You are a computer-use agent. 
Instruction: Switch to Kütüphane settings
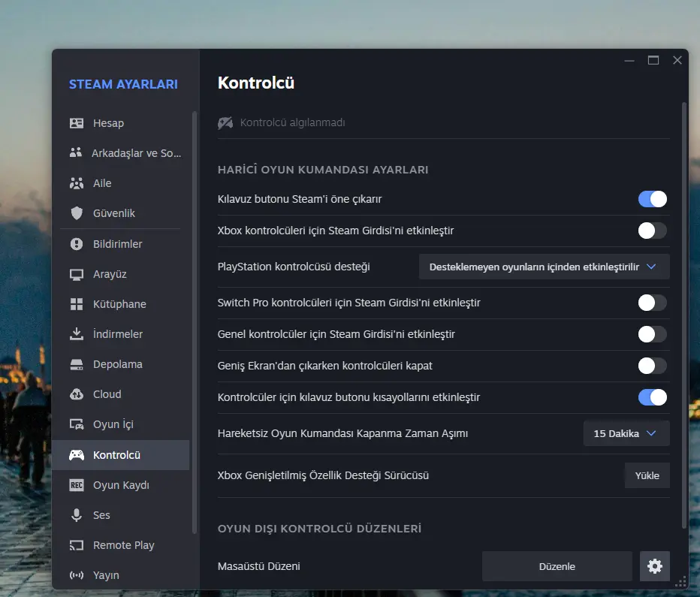pos(120,304)
